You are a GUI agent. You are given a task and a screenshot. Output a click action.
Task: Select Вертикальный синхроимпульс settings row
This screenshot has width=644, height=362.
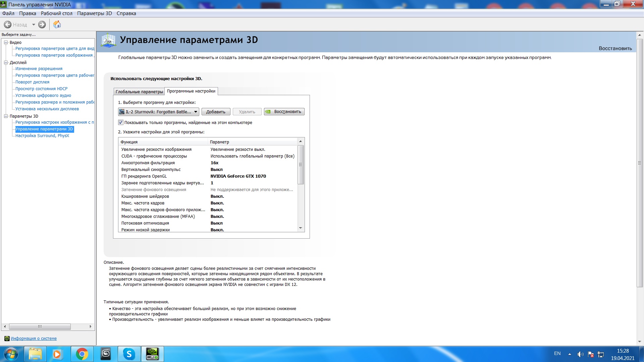[208, 170]
